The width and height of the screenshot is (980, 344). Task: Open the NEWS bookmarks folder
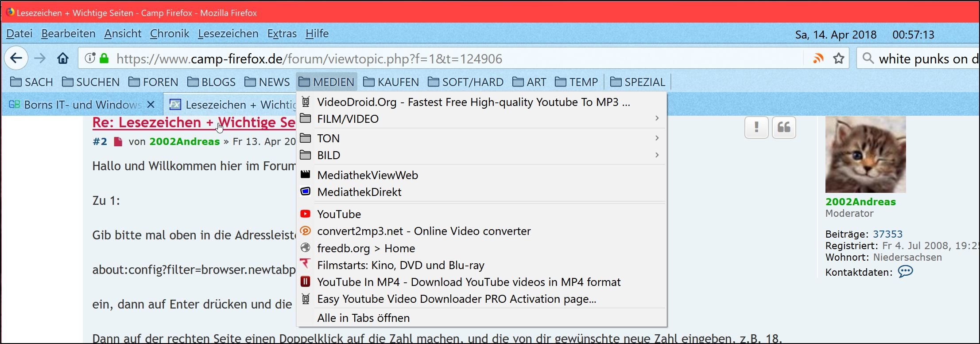point(267,82)
